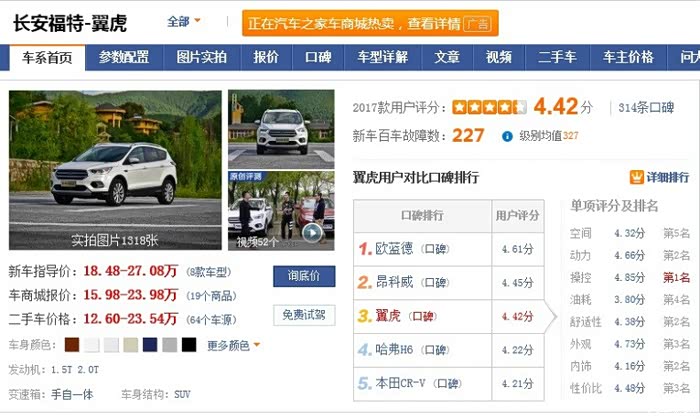Viewport: 700px width, 419px height.
Task: Click the 内饰 4.16分 score row
Action: pos(630,366)
